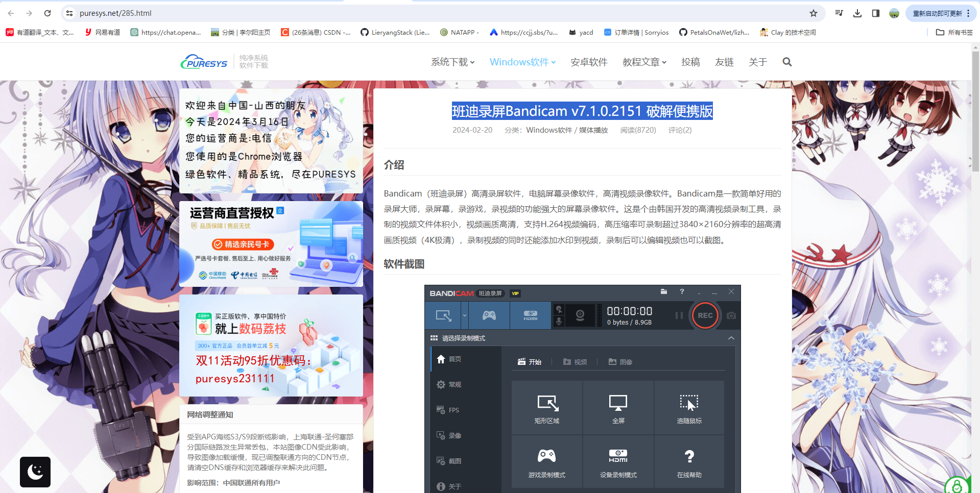The width and height of the screenshot is (980, 493).
Task: Open the 媒体播放 category link
Action: point(593,130)
